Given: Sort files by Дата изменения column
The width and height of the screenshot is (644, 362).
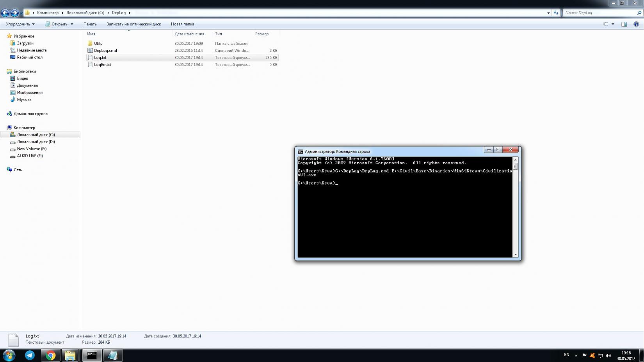Looking at the screenshot, I should pos(189,34).
